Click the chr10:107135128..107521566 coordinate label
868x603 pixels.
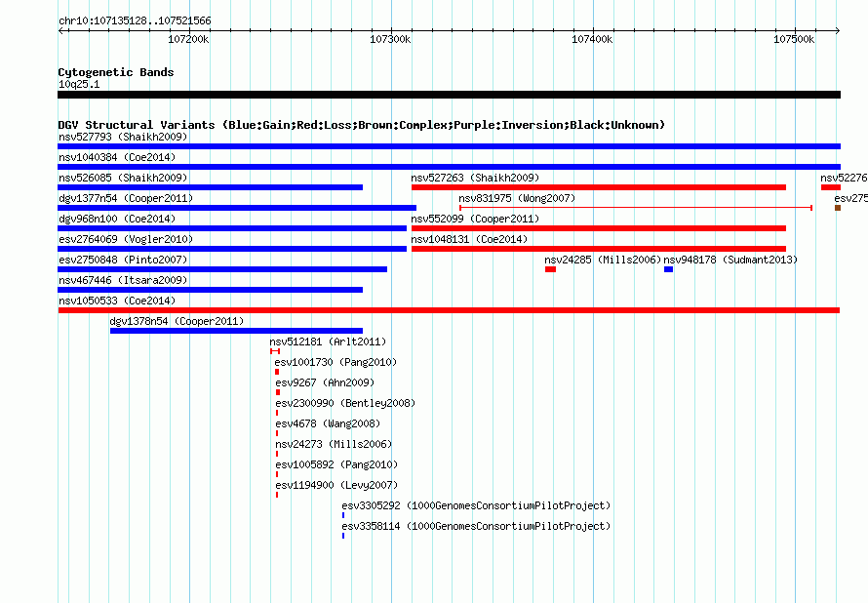pyautogui.click(x=135, y=20)
